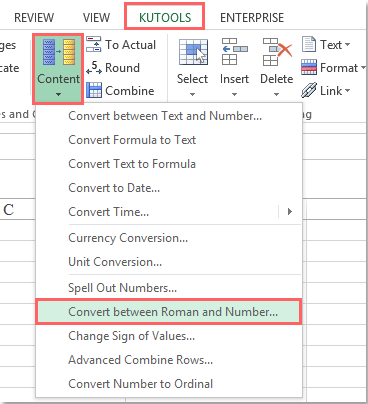Image resolution: width=368 pixels, height=404 pixels.
Task: Switch to the VIEW ribbon tab
Action: point(96,17)
